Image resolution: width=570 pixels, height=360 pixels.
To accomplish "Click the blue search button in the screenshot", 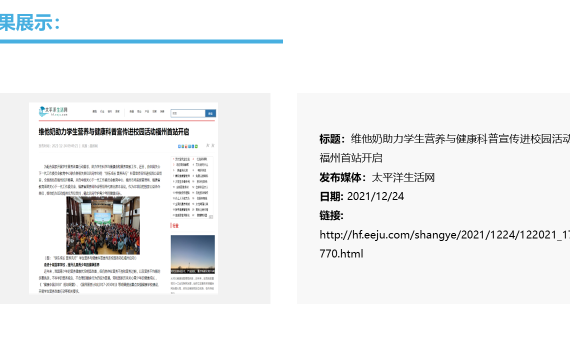I will tap(210, 113).
